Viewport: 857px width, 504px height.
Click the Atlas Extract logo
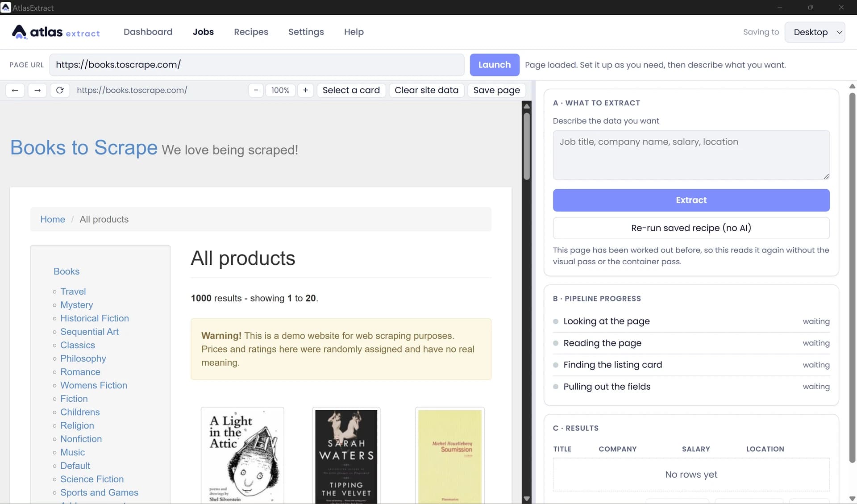[x=56, y=32]
